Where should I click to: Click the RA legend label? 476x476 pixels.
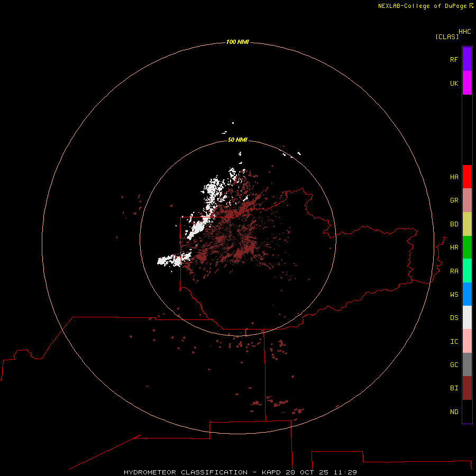[454, 271]
